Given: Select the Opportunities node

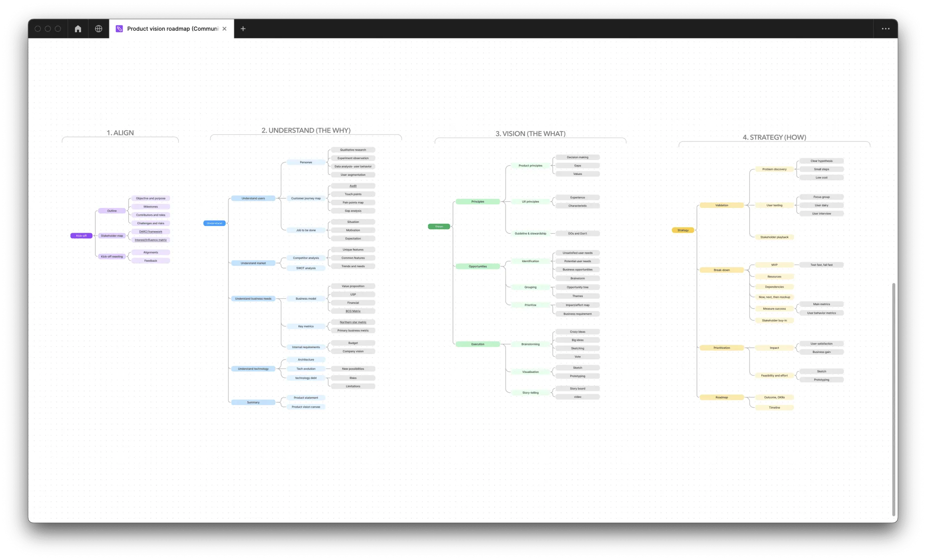Looking at the screenshot, I should click(x=478, y=267).
